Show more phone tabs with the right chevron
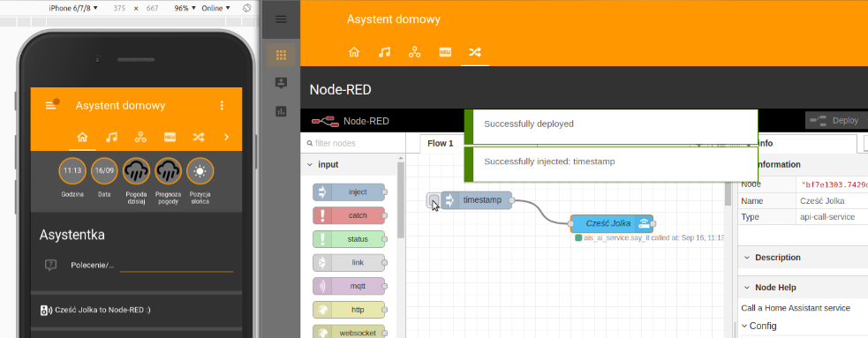The height and width of the screenshot is (338, 868). pos(226,137)
